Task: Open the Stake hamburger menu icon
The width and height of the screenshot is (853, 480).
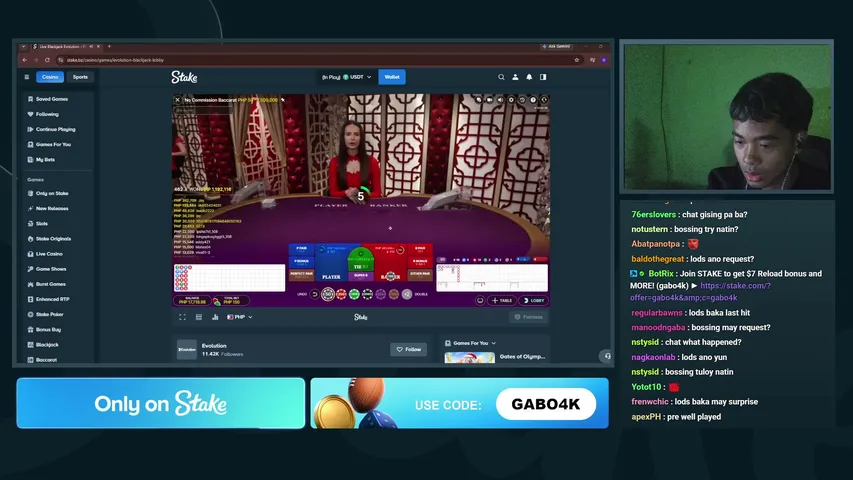Action: click(27, 77)
